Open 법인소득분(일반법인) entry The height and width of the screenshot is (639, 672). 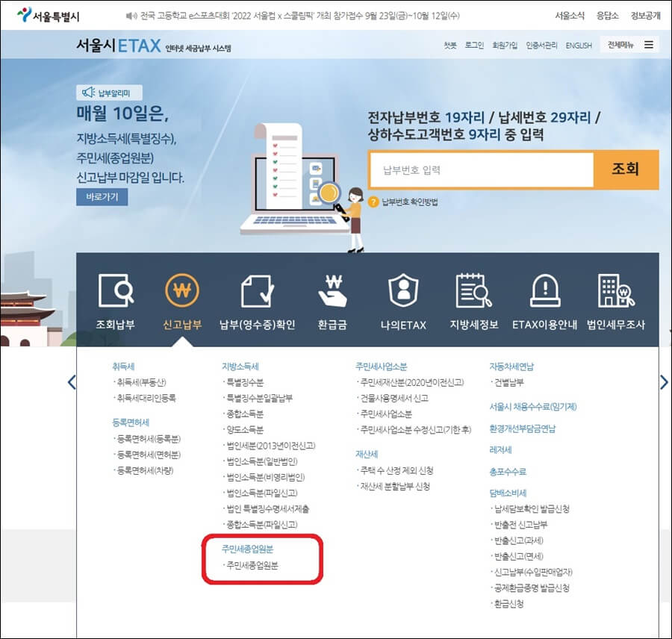261,461
